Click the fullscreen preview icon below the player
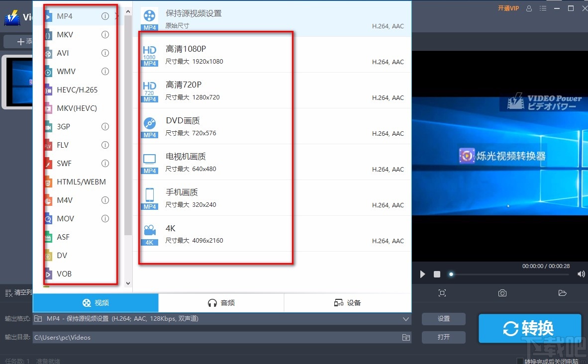Viewport: 588px width, 364px height. pyautogui.click(x=442, y=293)
